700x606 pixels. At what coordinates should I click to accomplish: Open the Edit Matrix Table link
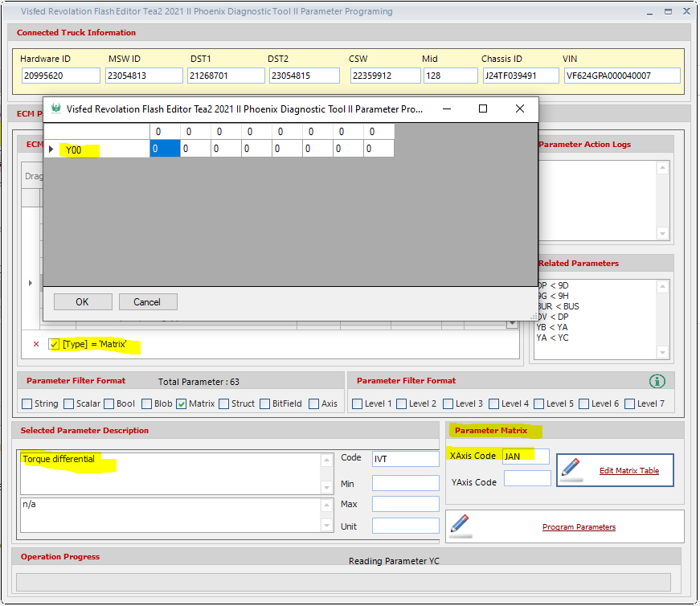(x=629, y=471)
